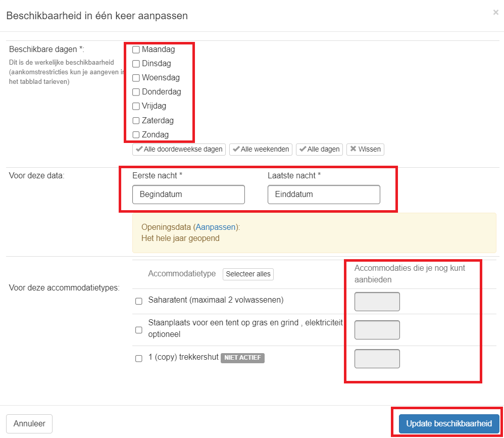Click availability field for trekkershut row

point(377,359)
